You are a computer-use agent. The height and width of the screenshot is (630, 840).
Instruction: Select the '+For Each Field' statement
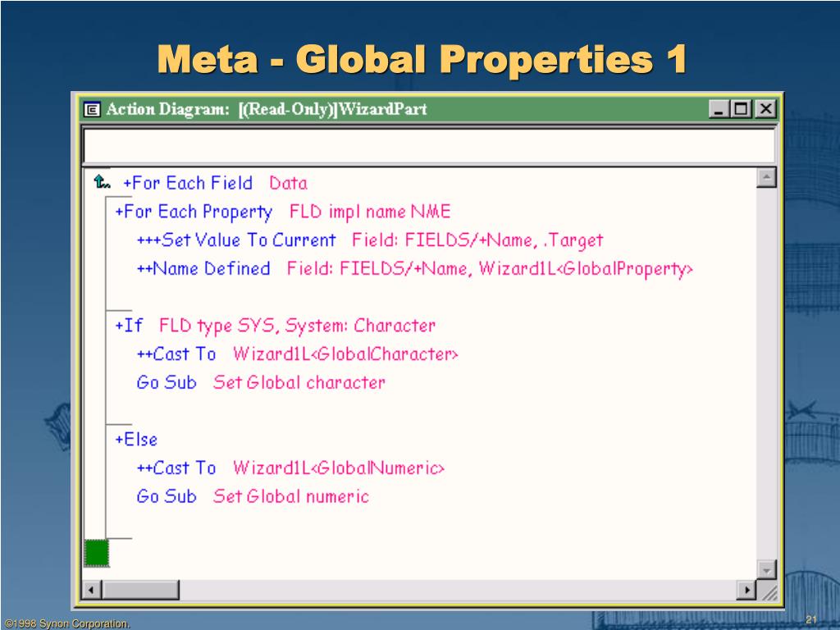click(188, 183)
